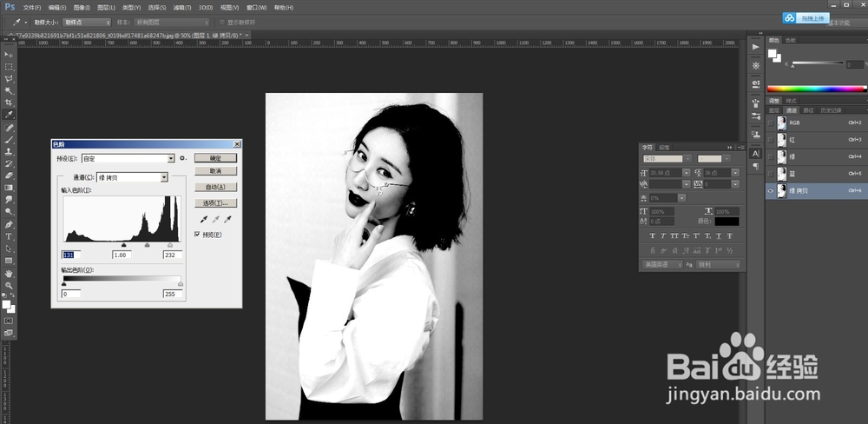Viewport: 868px width, 424px height.
Task: Open the Clone Source panel icon
Action: click(756, 134)
